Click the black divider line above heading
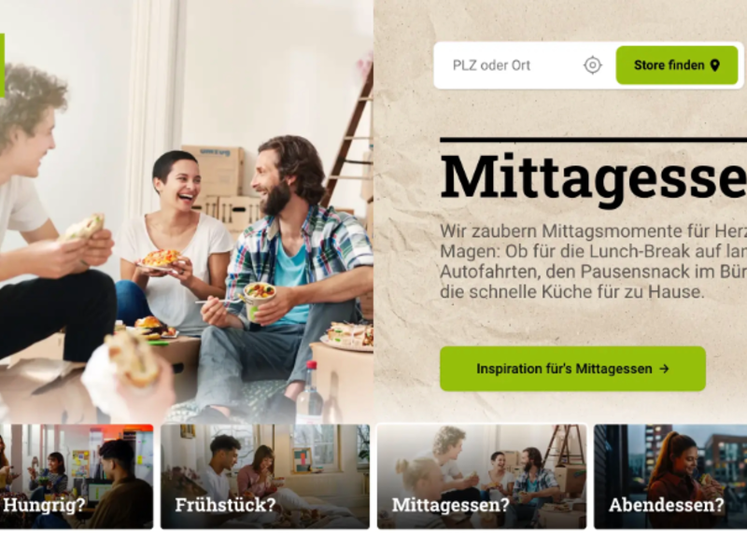 pyautogui.click(x=593, y=139)
